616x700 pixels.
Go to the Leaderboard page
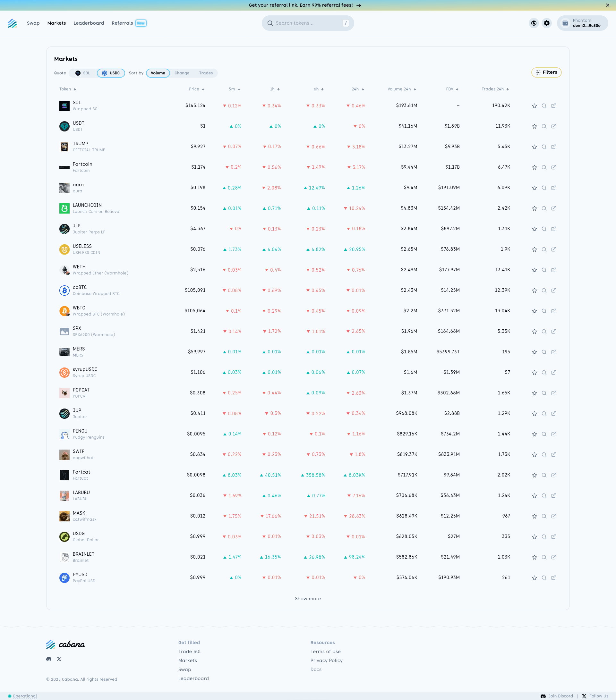89,23
